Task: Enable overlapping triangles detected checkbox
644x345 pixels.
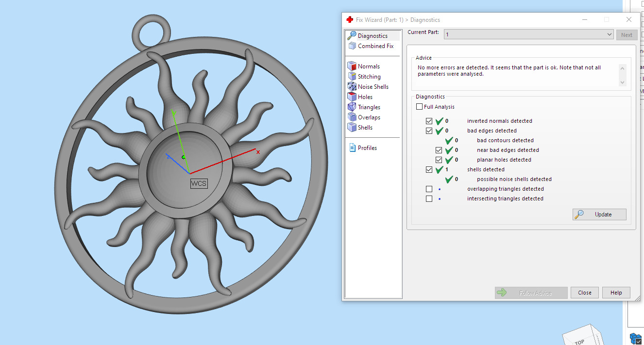Action: tap(429, 189)
